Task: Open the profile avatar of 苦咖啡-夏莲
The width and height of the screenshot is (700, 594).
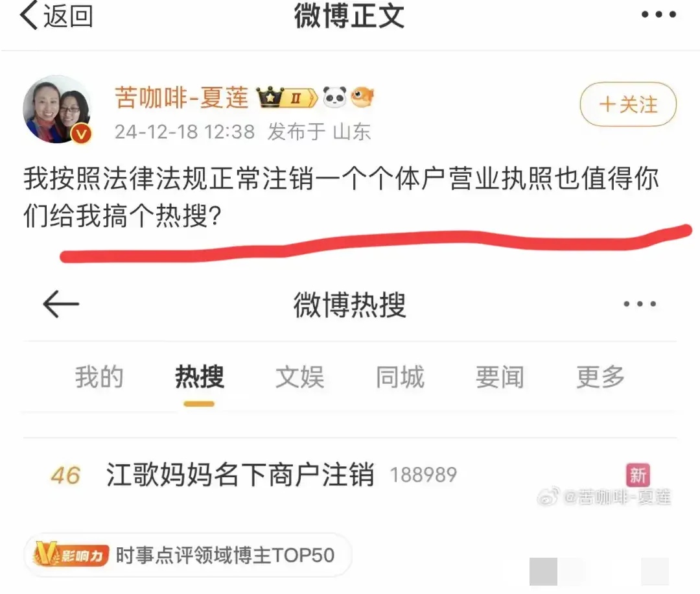Action: (x=57, y=110)
